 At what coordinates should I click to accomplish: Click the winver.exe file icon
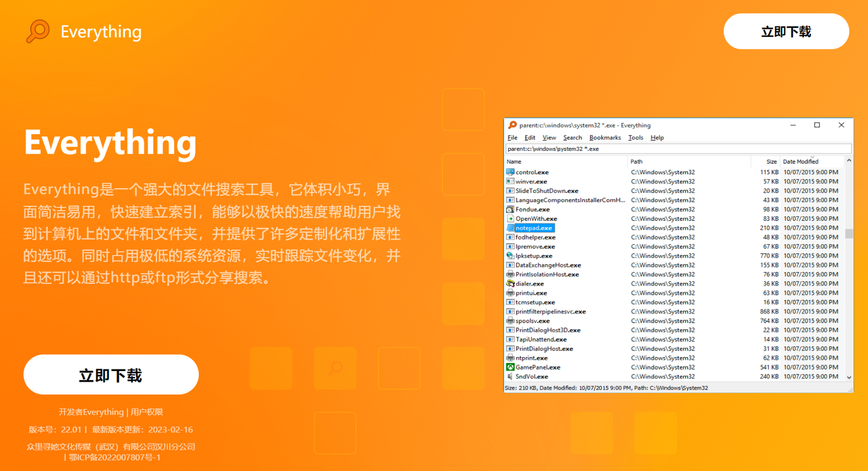click(511, 182)
